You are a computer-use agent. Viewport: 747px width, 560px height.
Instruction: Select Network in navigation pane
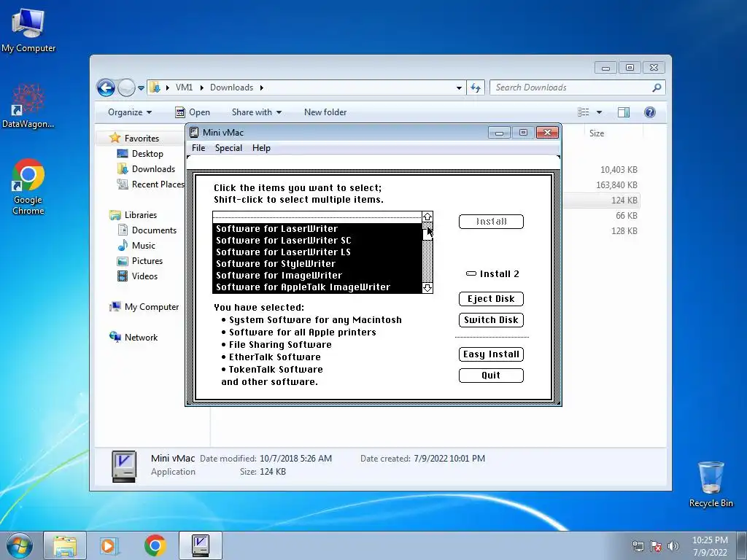point(133,338)
